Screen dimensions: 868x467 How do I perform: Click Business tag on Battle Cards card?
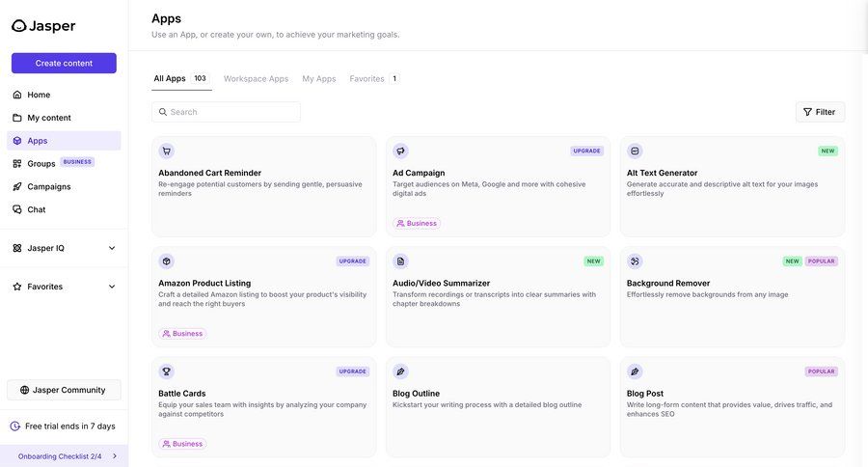pyautogui.click(x=182, y=444)
